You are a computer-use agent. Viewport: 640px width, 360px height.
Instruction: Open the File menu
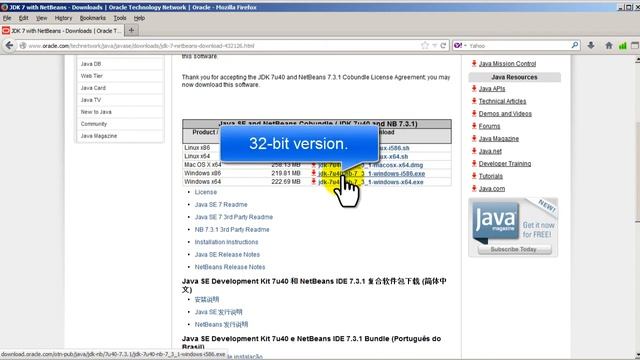tap(7, 18)
